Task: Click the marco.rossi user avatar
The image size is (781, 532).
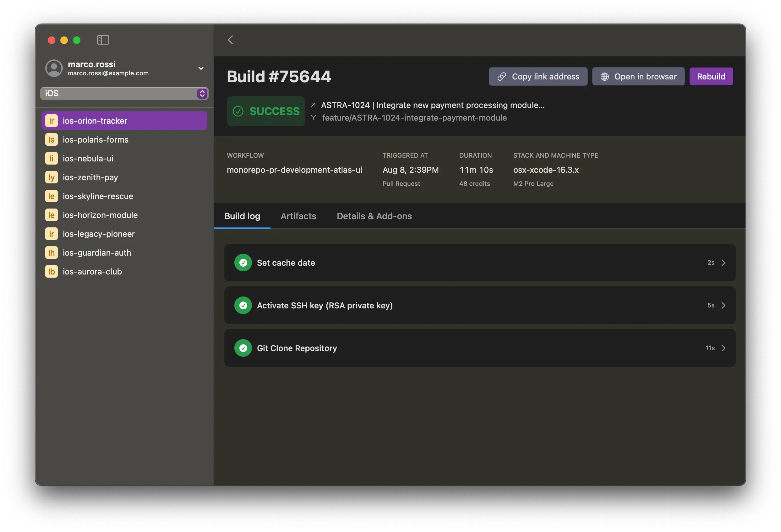Action: point(54,68)
